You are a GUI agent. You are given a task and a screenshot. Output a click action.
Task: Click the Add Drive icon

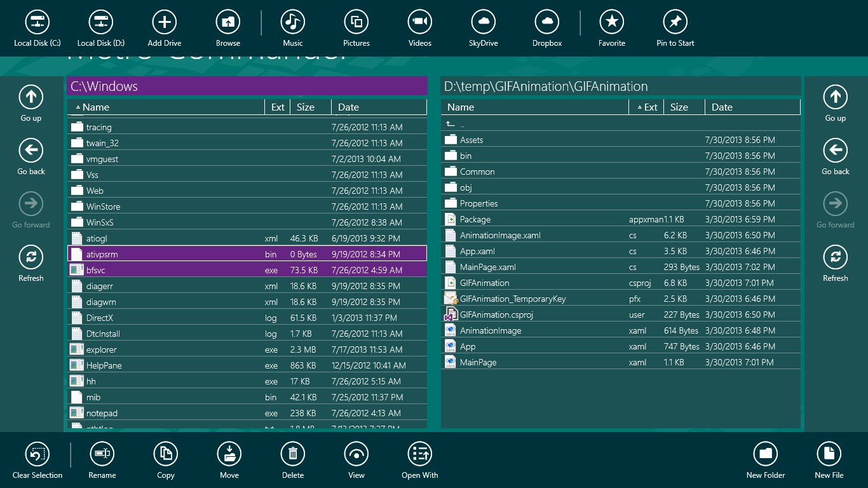pos(165,22)
